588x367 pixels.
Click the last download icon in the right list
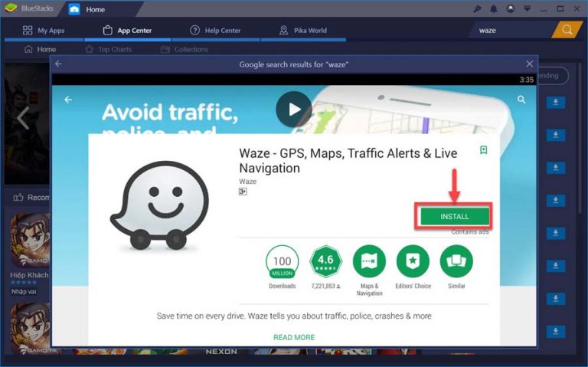556,331
